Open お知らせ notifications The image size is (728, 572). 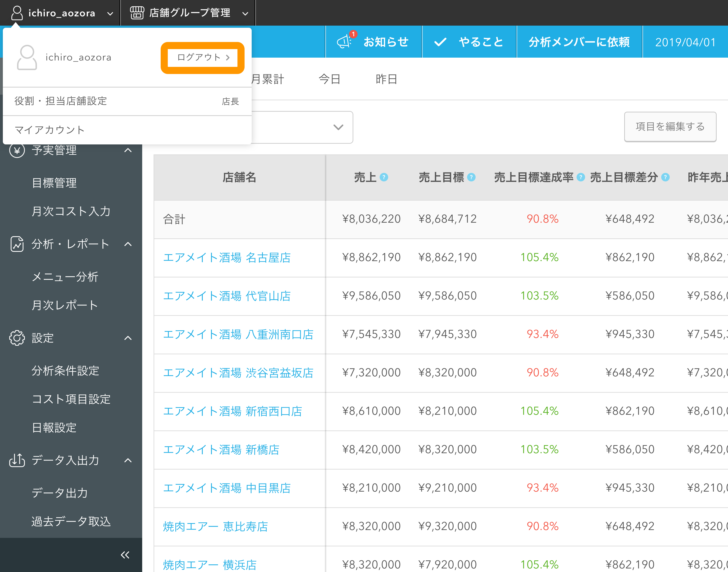373,42
